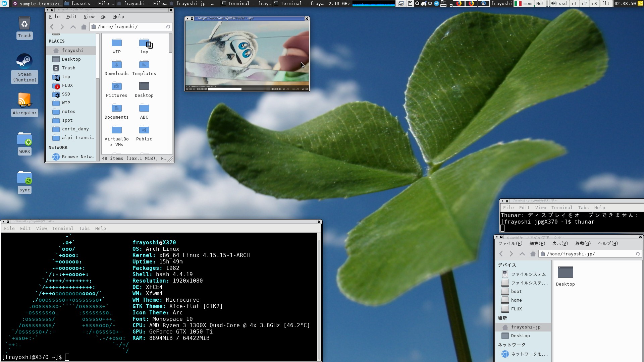This screenshot has height=362, width=644.
Task: Skip to next track in mpv
Action: (194, 89)
